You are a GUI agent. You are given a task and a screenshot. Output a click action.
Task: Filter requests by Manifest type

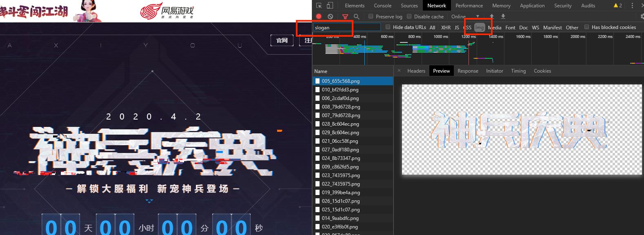coord(553,27)
